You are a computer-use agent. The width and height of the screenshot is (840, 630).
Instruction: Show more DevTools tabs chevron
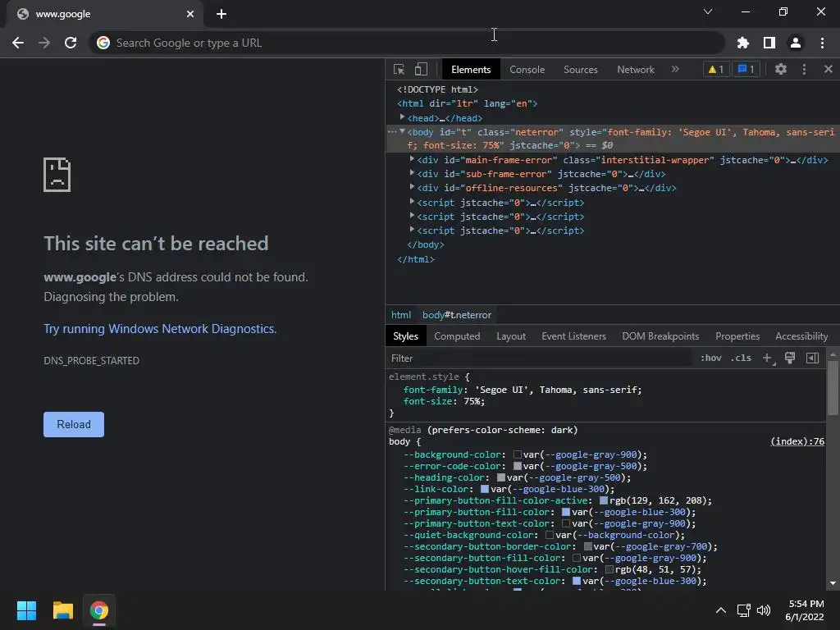[x=675, y=69]
